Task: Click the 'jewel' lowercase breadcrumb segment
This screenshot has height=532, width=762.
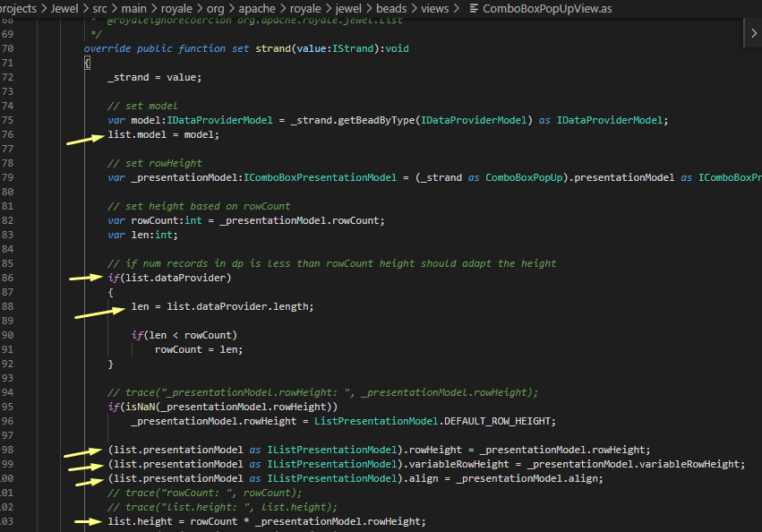Action: 348,8
